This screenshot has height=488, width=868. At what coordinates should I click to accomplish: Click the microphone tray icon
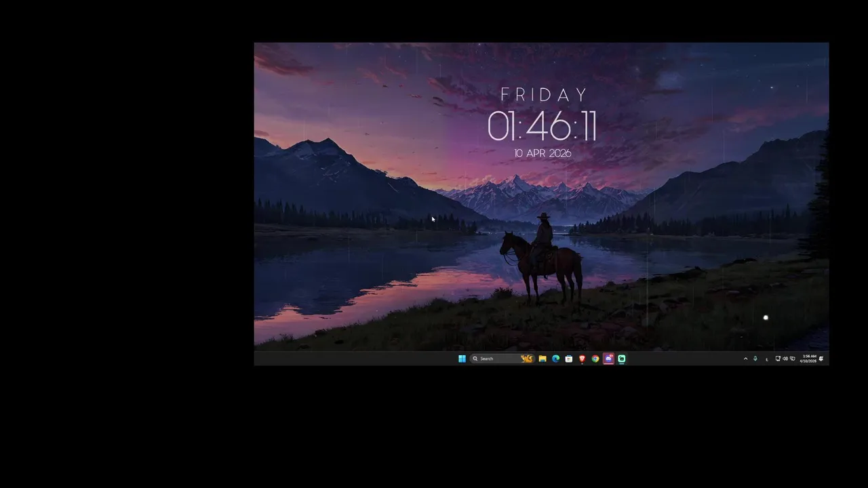(x=755, y=359)
